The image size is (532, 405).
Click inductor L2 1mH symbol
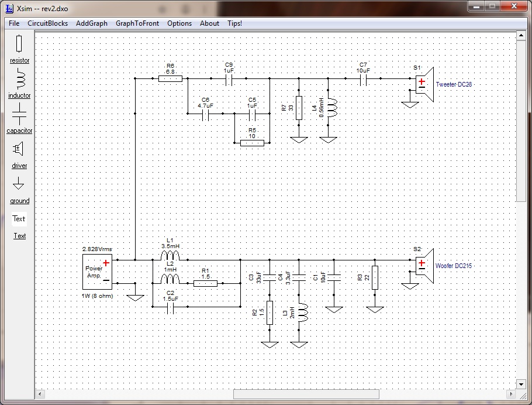[x=170, y=279]
